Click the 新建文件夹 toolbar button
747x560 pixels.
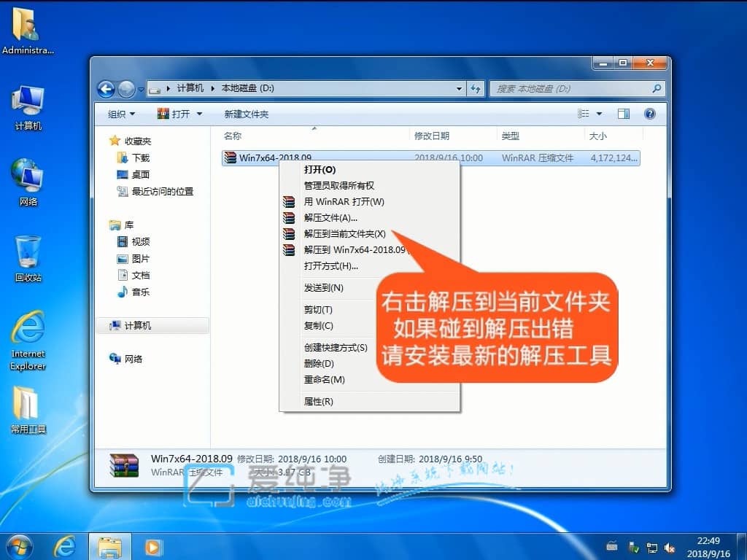coord(246,113)
